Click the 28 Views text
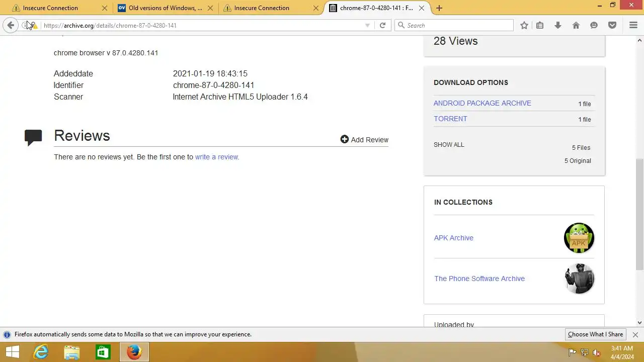This screenshot has width=644, height=362. 455,41
